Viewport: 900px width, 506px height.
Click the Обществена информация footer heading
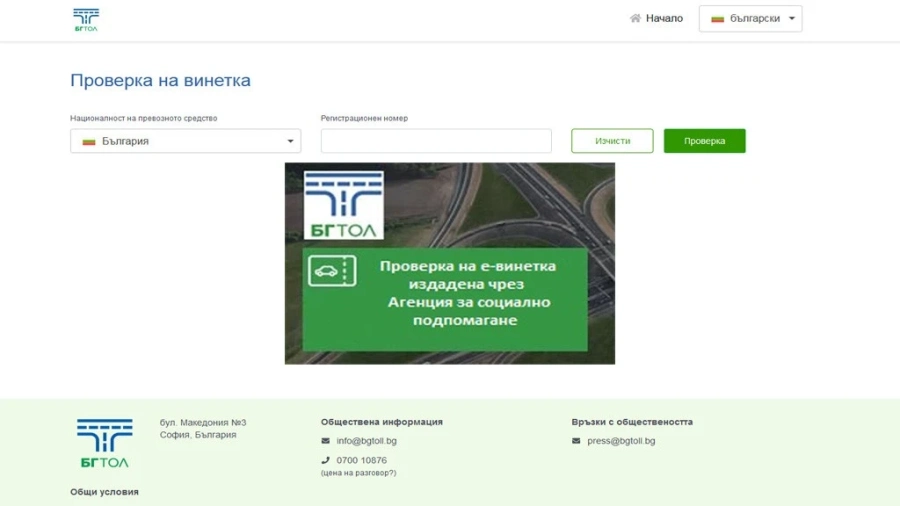382,422
